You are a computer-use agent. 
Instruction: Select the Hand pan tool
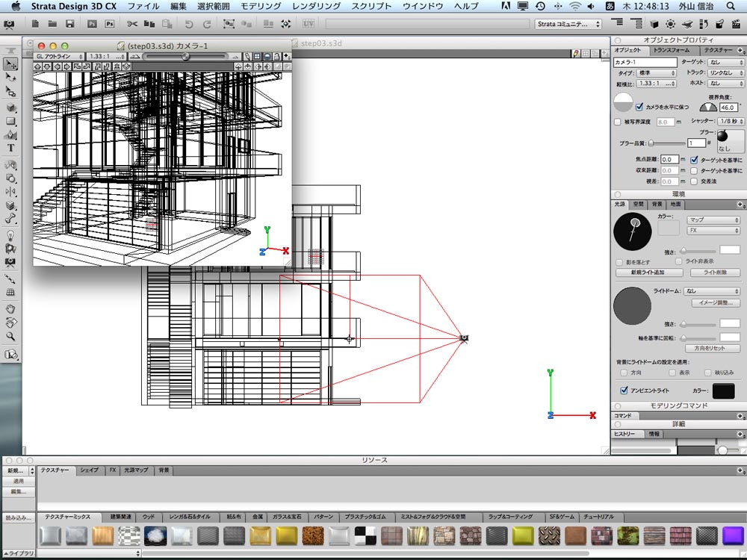[x=10, y=309]
